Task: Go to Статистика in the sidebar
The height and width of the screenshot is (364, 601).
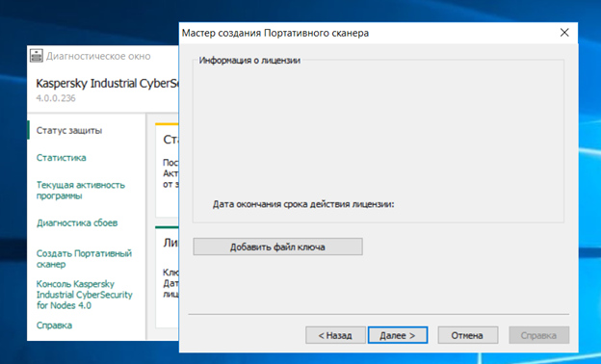Action: [62, 158]
